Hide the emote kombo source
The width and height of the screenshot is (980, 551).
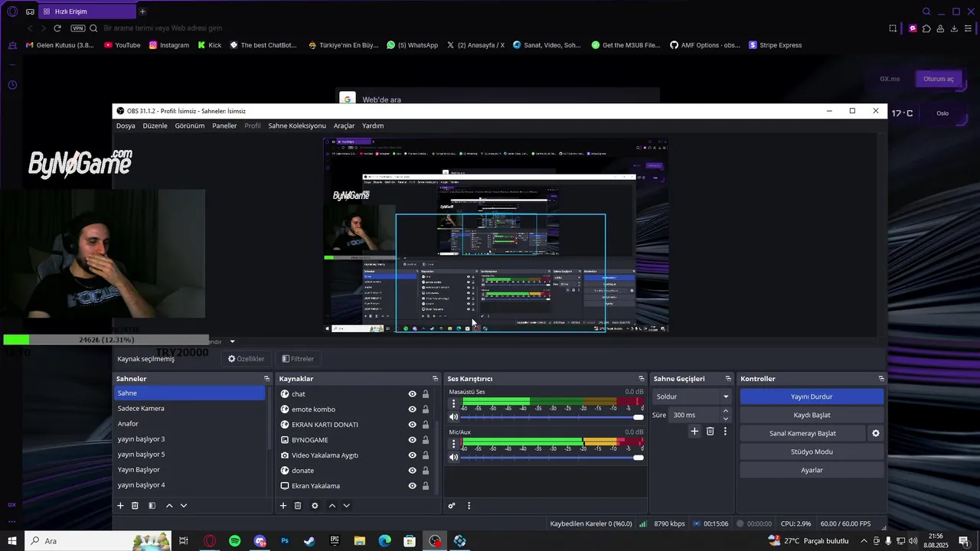coord(412,409)
